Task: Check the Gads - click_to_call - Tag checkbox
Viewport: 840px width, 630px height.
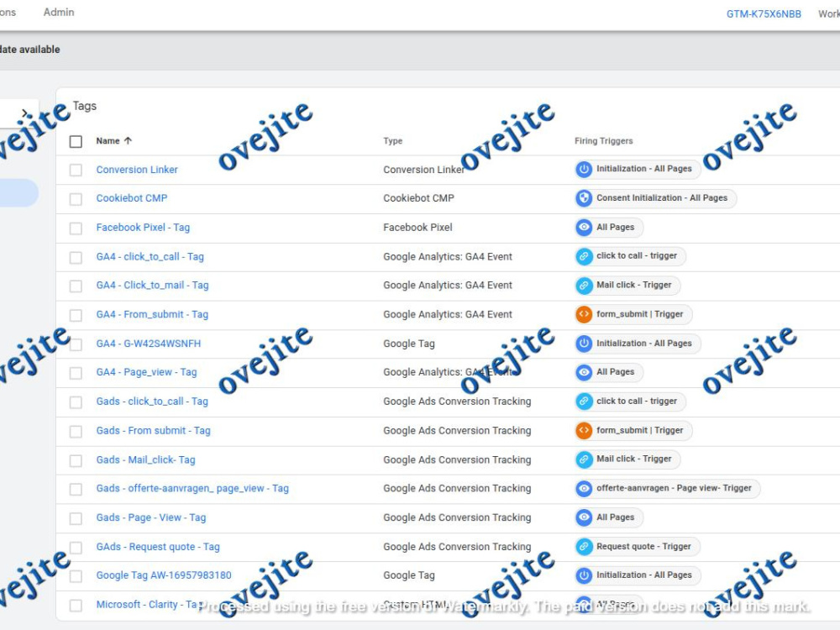Action: (76, 402)
